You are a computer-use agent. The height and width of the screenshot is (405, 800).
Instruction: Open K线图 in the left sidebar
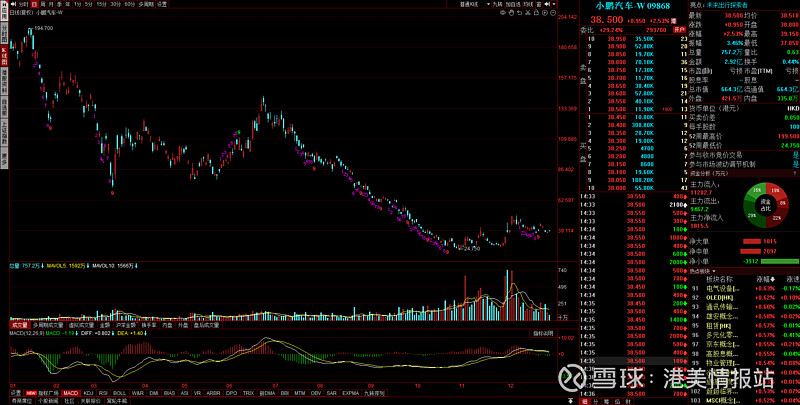coord(5,55)
